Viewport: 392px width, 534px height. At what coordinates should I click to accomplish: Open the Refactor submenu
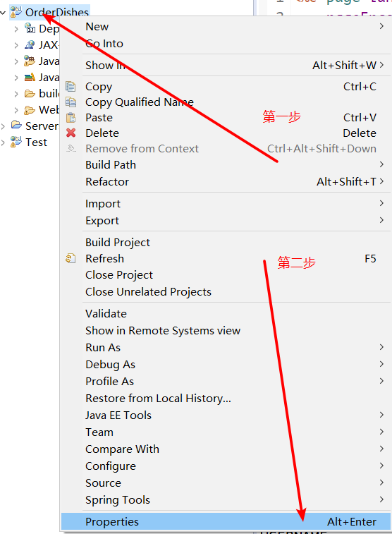[225, 181]
